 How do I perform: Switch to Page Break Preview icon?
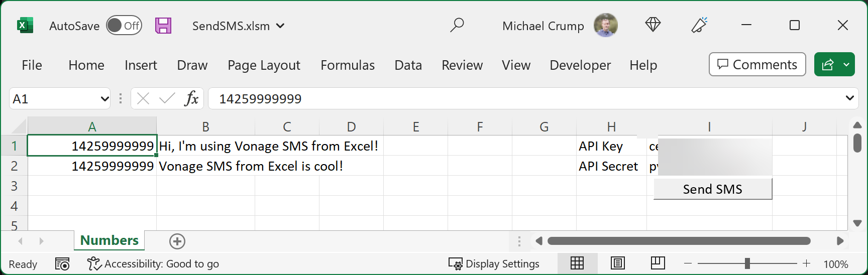658,263
